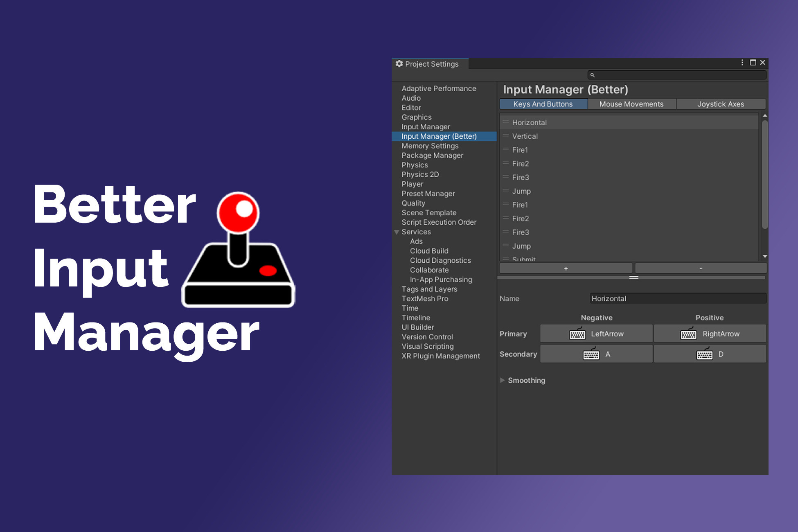Viewport: 798px width, 532px height.
Task: Grab the drag handle of Vertical row
Action: point(506,136)
